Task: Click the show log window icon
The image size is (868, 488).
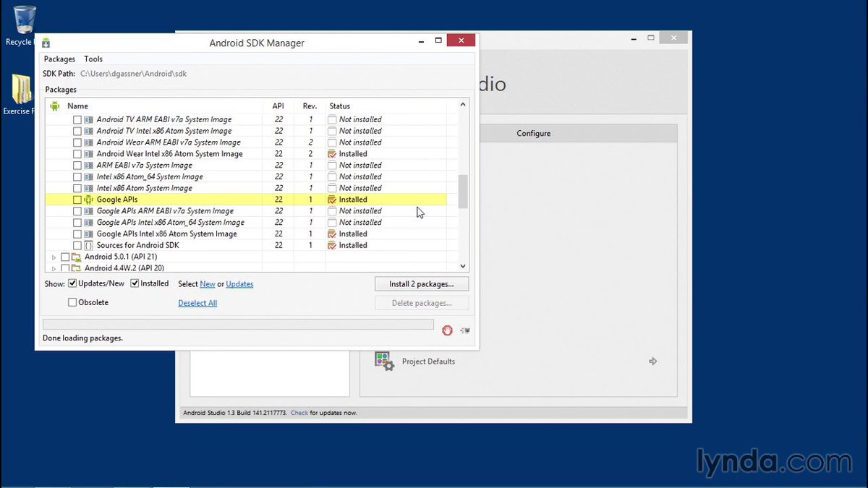Action: pos(464,330)
